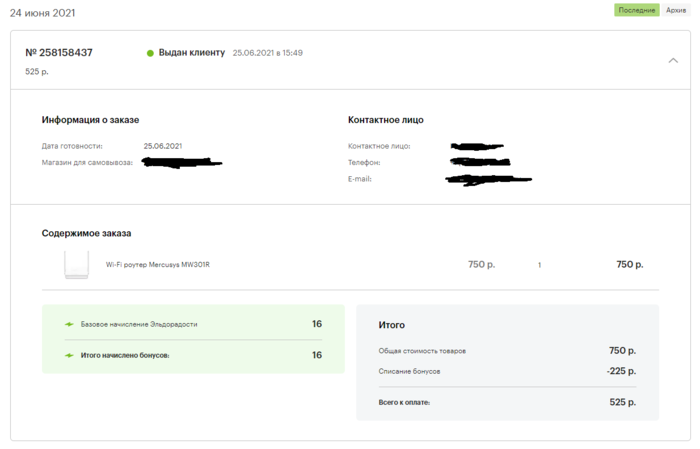The width and height of the screenshot is (700, 449).
Task: Click the Магазин для самовывоза label
Action: [87, 162]
